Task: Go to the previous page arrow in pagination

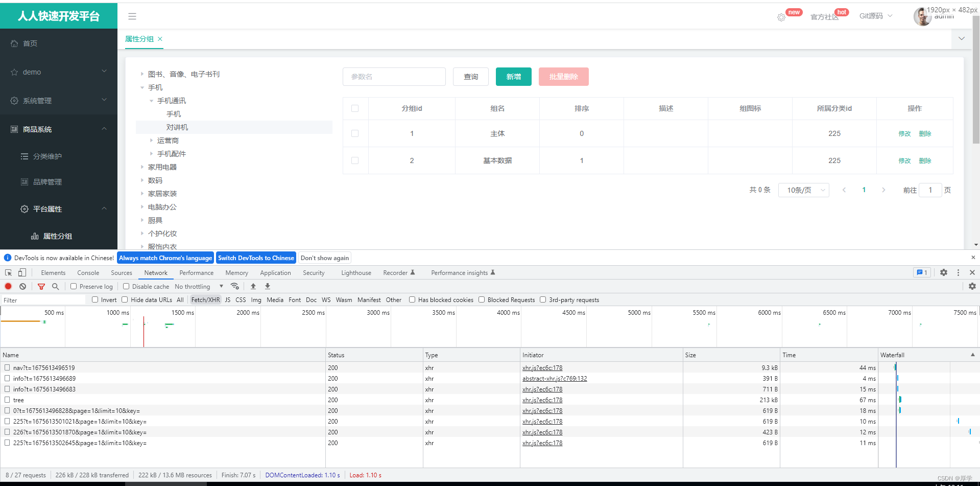Action: point(844,190)
